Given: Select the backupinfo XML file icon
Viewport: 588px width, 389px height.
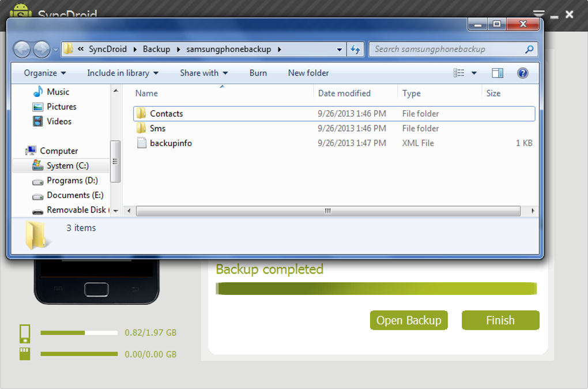Looking at the screenshot, I should click(x=142, y=143).
